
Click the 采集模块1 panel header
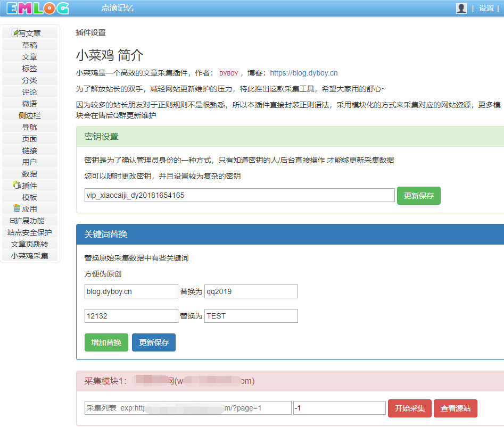pos(290,381)
